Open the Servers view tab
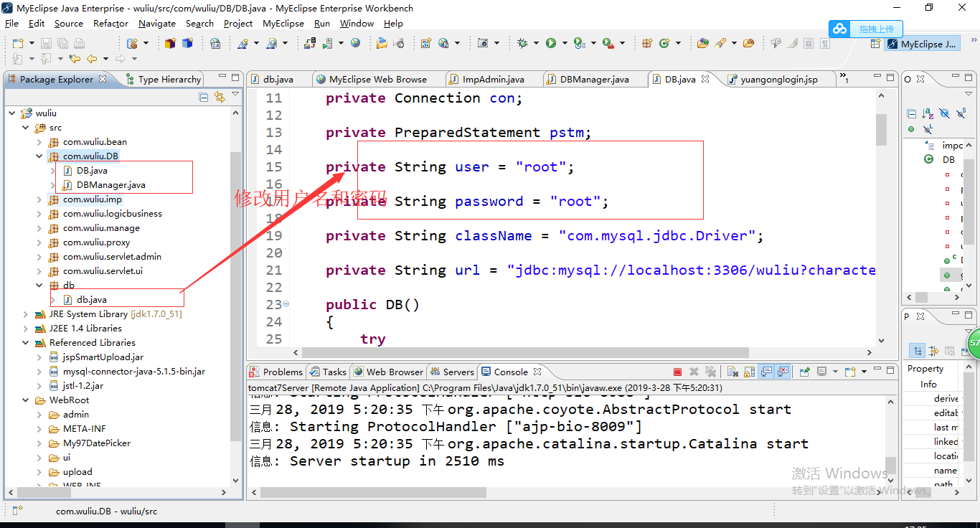The height and width of the screenshot is (528, 980). click(x=452, y=372)
